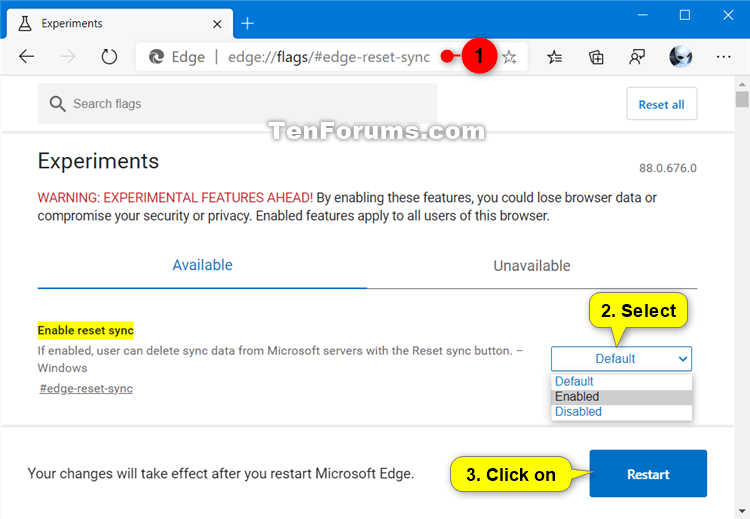Click the Send feedback icon
This screenshot has height=519, width=750.
click(637, 57)
